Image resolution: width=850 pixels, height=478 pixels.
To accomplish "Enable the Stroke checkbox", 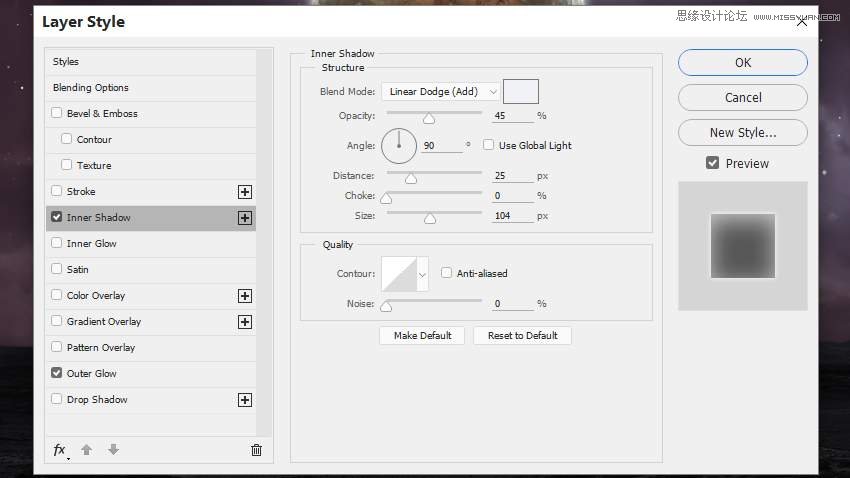I will pyautogui.click(x=56, y=191).
